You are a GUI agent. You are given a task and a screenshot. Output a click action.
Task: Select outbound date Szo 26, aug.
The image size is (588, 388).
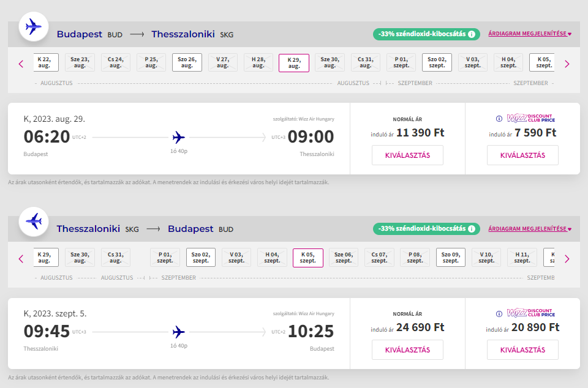187,62
